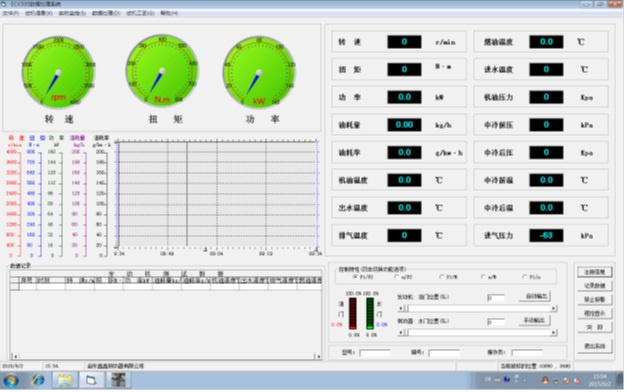Click the data table's right scroll arrow
Screen dimensions: 626x392
pyautogui.click(x=319, y=356)
